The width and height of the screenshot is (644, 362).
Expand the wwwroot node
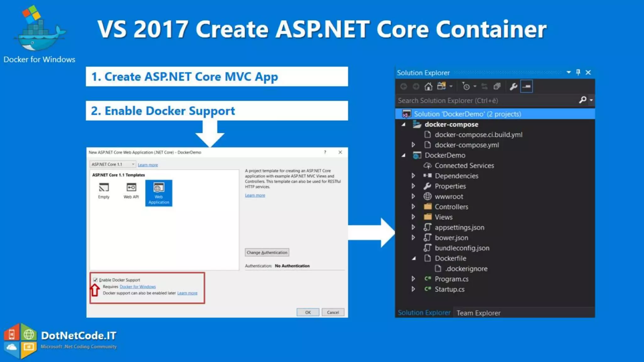coord(413,196)
